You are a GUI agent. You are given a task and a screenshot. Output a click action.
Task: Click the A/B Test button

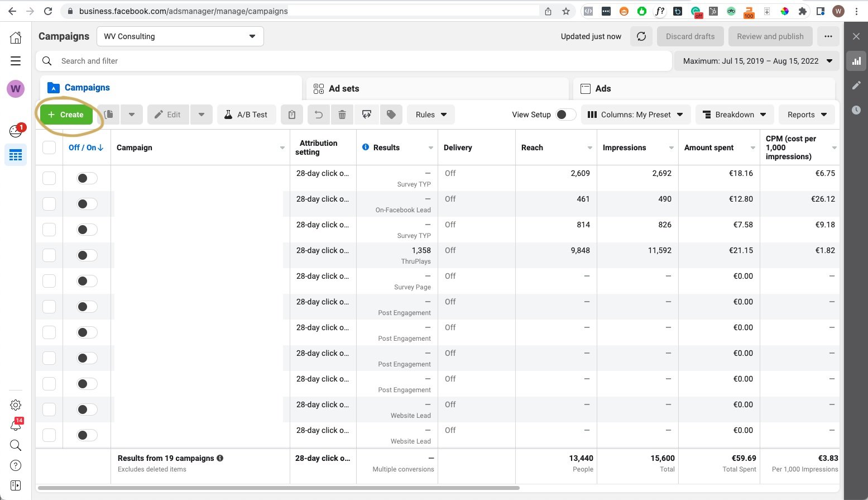point(246,115)
